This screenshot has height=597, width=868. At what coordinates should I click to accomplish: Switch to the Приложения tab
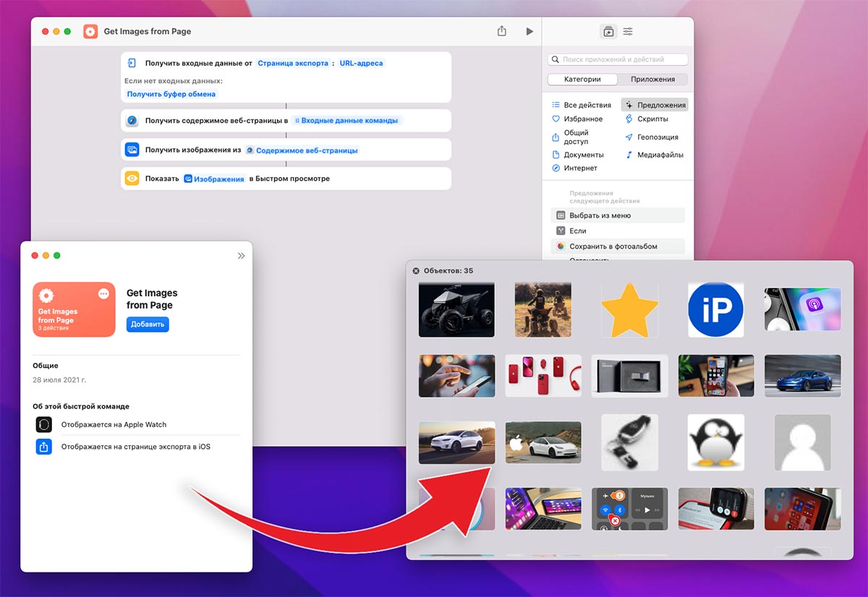pos(652,80)
